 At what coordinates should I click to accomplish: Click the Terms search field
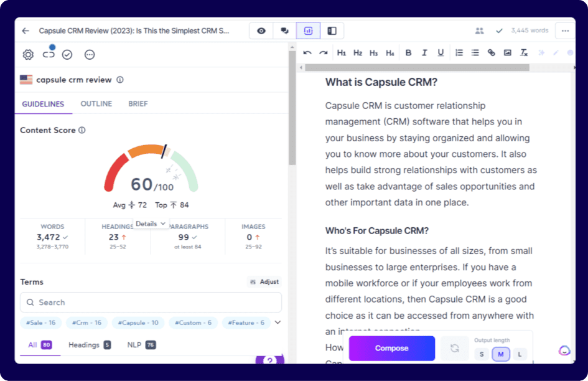click(x=151, y=302)
